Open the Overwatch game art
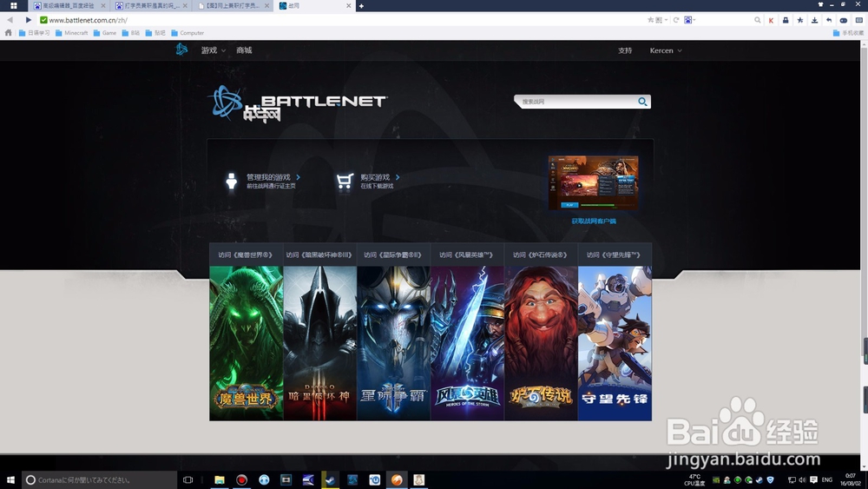 (x=615, y=343)
